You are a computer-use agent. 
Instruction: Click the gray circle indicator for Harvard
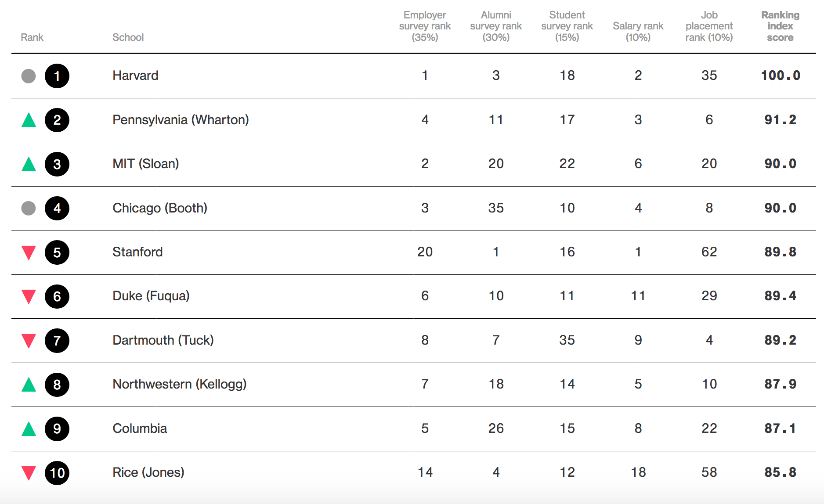[x=29, y=76]
